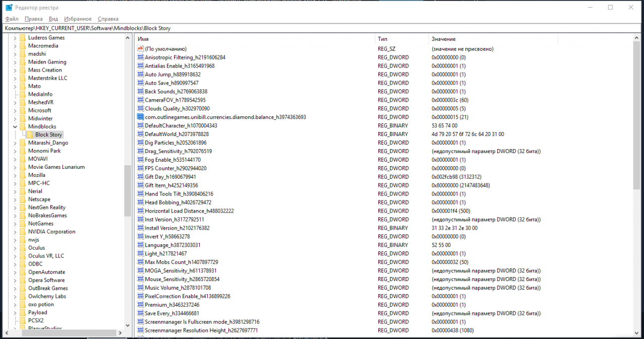Expand the Masterstrike LLC key arrow
Screen dimensions: 644x339
tap(15, 78)
